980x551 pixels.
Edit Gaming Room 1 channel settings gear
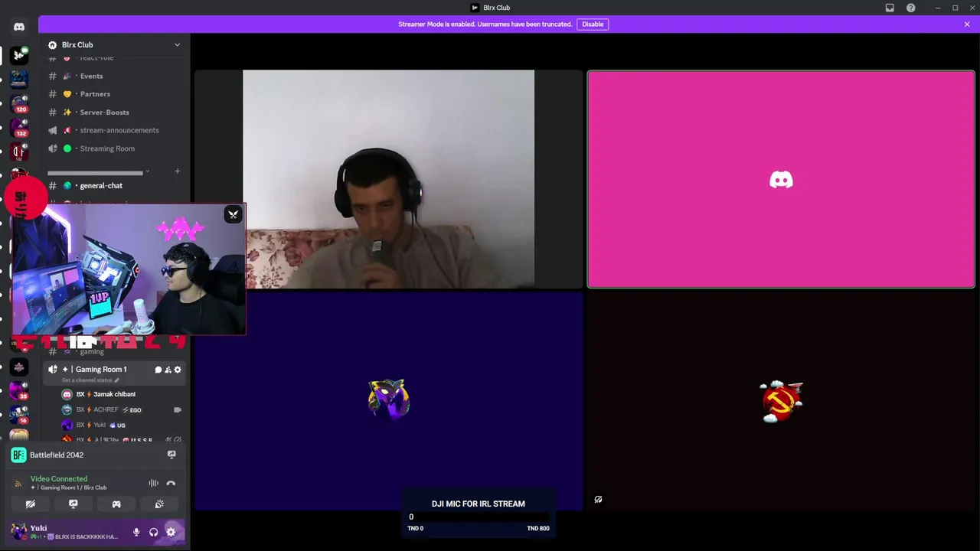coord(178,370)
